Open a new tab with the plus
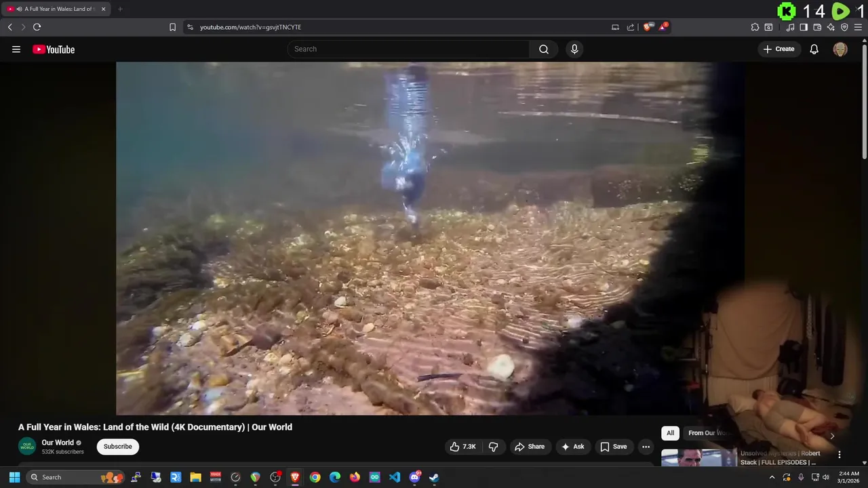This screenshot has width=868, height=488. coord(120,9)
